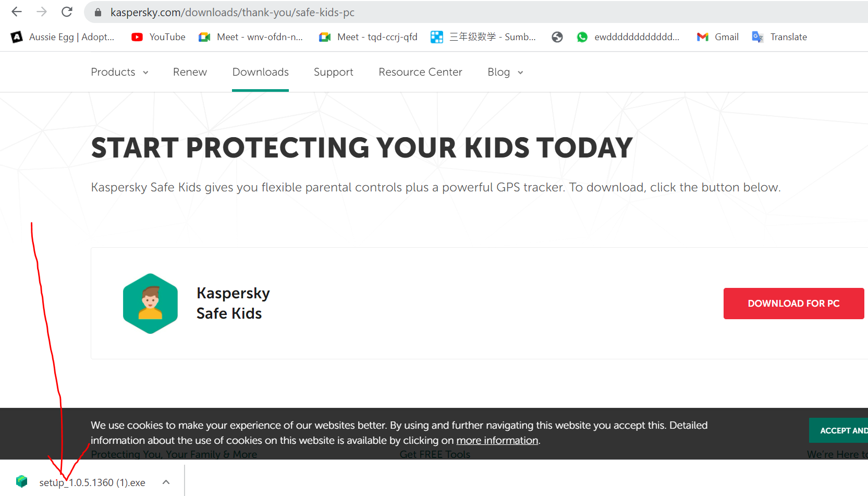Click the Download for PC button
This screenshot has height=496, width=868.
click(x=793, y=304)
